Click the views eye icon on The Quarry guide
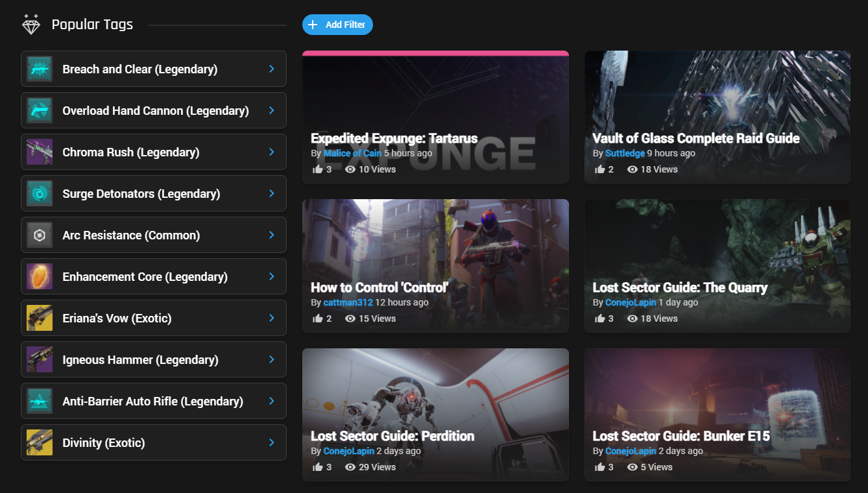 633,319
